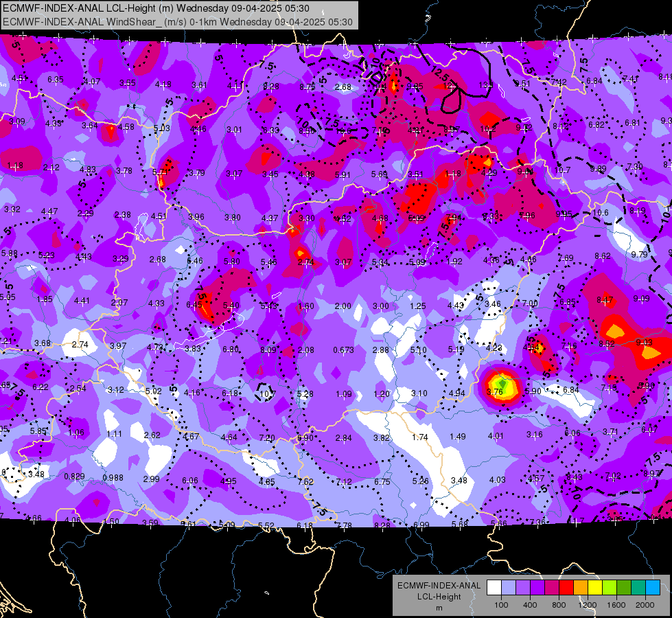Click the wind shear value '8.62'
Viewport: 672px width, 618px height.
tap(603, 256)
